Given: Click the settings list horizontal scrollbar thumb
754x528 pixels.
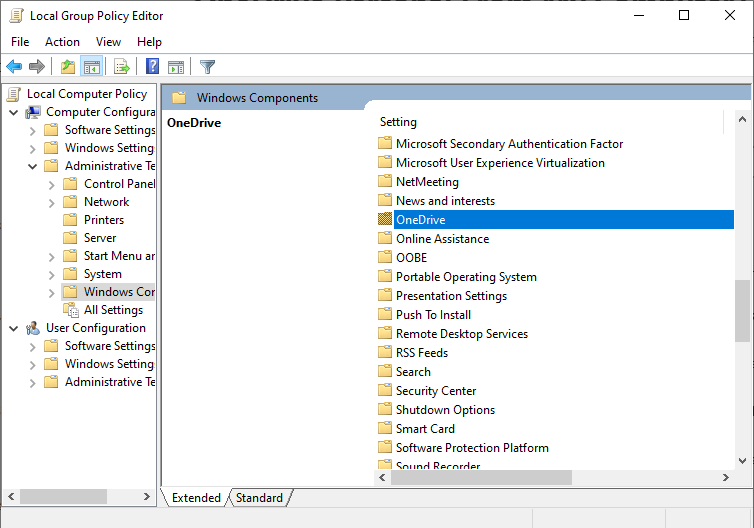Looking at the screenshot, I should point(481,477).
